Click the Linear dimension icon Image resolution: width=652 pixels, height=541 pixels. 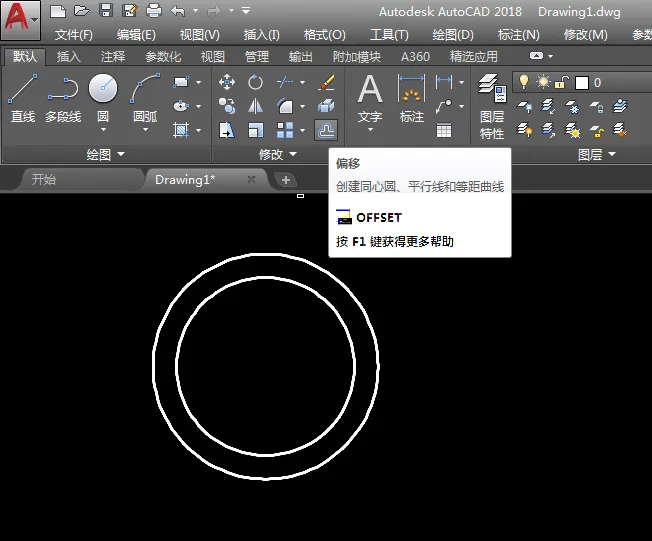[444, 82]
